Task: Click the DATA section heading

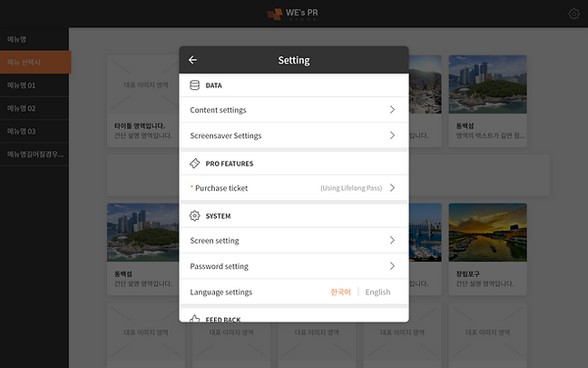Action: point(214,85)
